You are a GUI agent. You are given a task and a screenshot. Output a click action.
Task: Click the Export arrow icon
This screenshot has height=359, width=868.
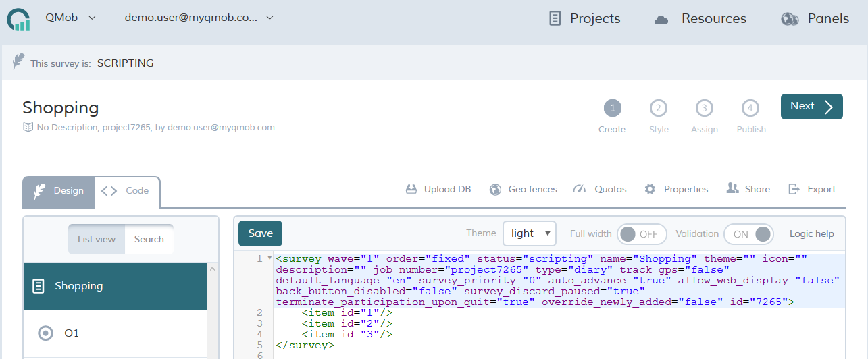[794, 189]
